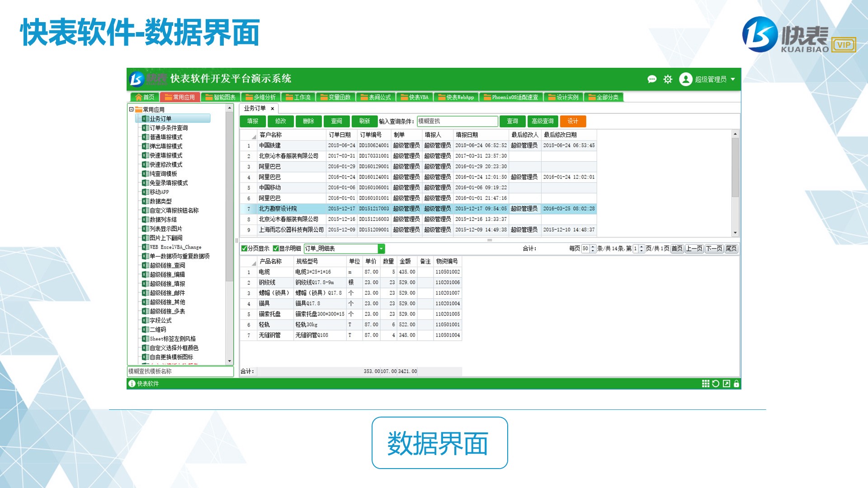
Task: Click the 查询 button beside the search field
Action: (x=512, y=121)
